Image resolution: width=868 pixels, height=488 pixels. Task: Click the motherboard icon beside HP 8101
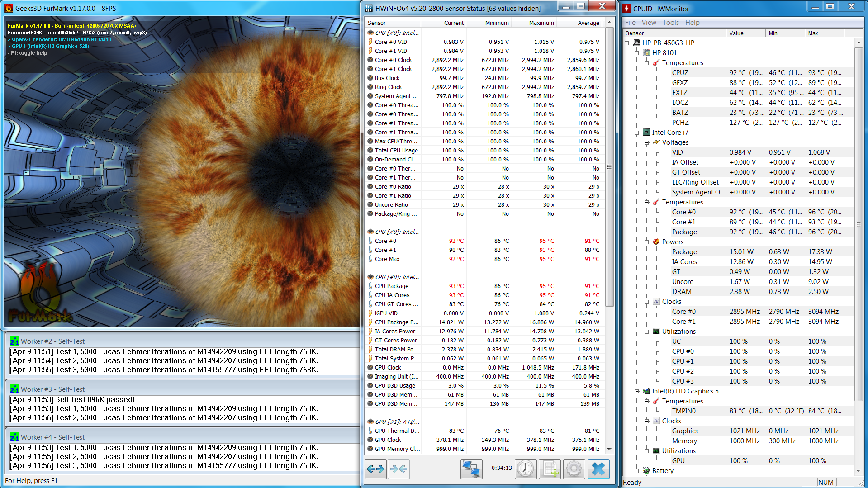pyautogui.click(x=646, y=52)
